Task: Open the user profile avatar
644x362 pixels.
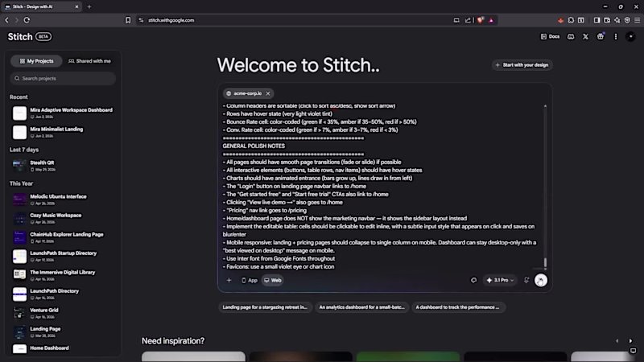Action: [x=630, y=36]
